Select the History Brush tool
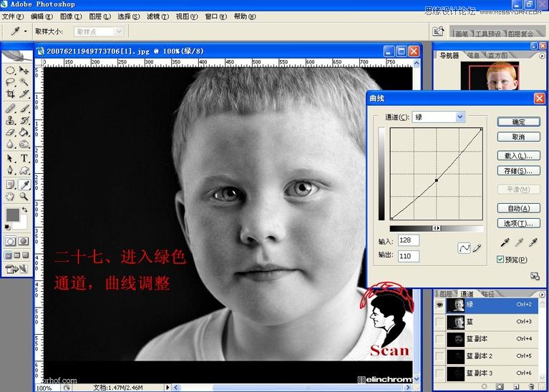The height and width of the screenshot is (392, 549). (24, 120)
